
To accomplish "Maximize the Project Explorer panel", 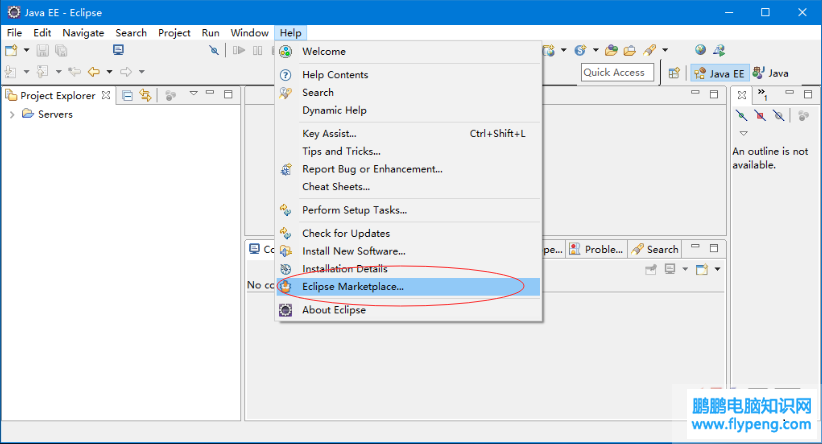I will point(228,94).
